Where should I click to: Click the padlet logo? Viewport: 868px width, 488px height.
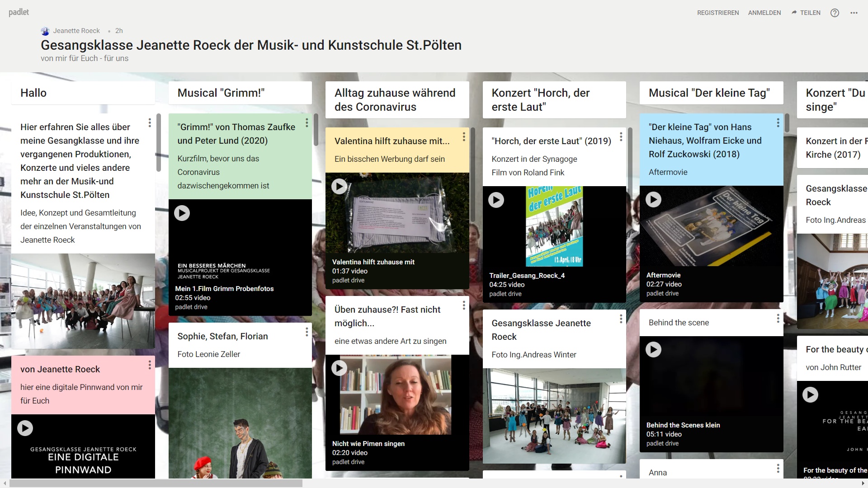19,12
